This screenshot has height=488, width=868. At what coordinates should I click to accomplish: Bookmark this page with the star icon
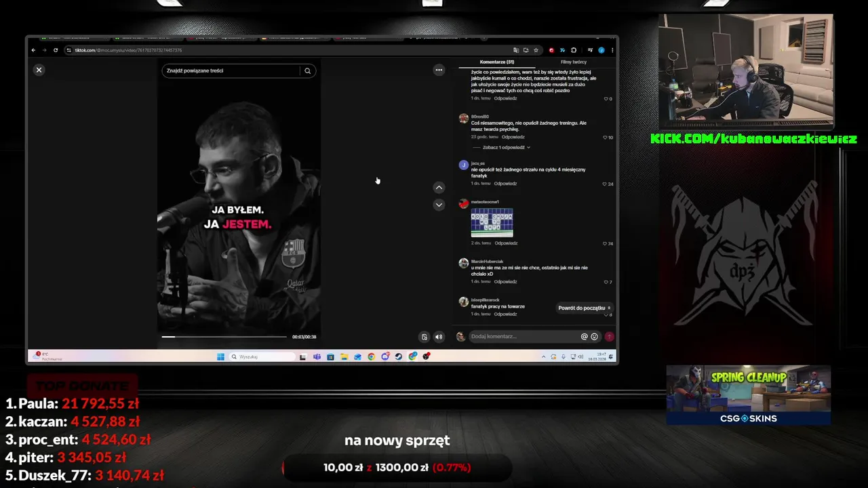tap(536, 50)
